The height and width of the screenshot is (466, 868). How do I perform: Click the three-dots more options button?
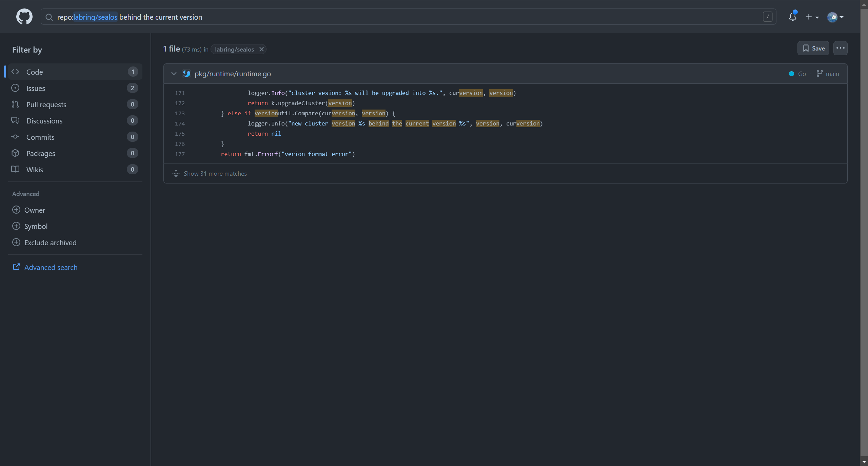(x=840, y=48)
